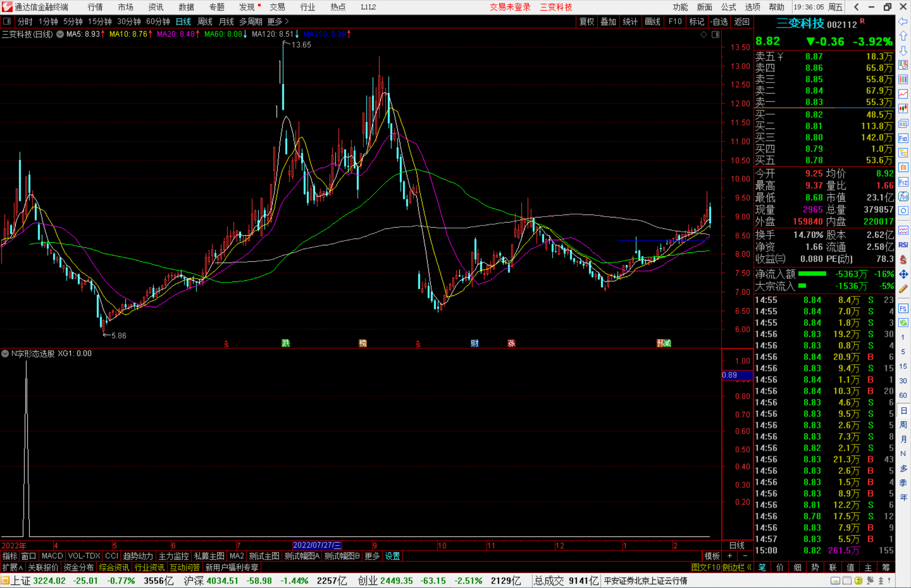This screenshot has height=588, width=911.
Task: Toggle the panel icon left of 分时
Action: (7, 21)
